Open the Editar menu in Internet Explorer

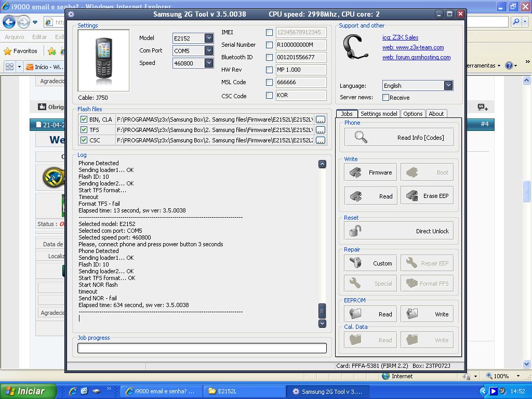click(x=39, y=37)
